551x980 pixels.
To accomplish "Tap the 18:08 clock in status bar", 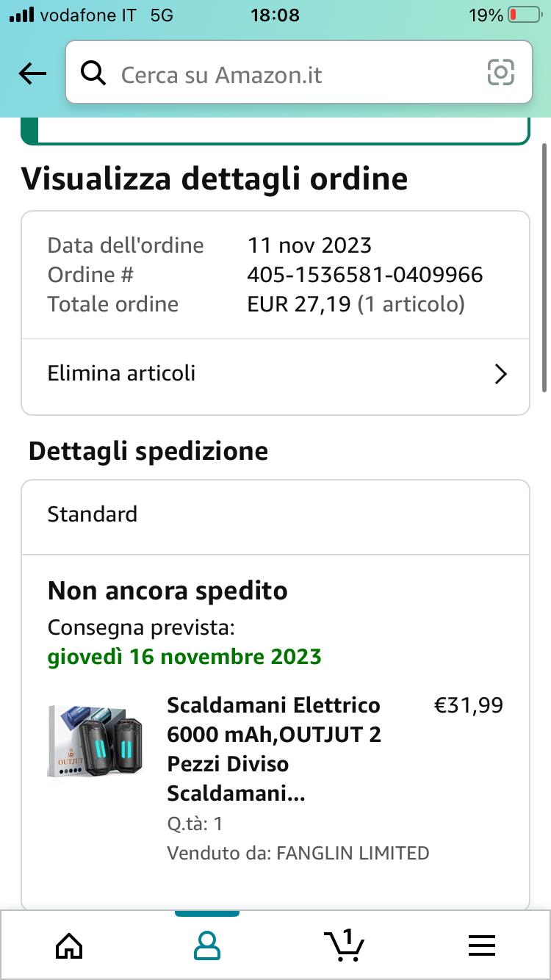I will 275,15.
